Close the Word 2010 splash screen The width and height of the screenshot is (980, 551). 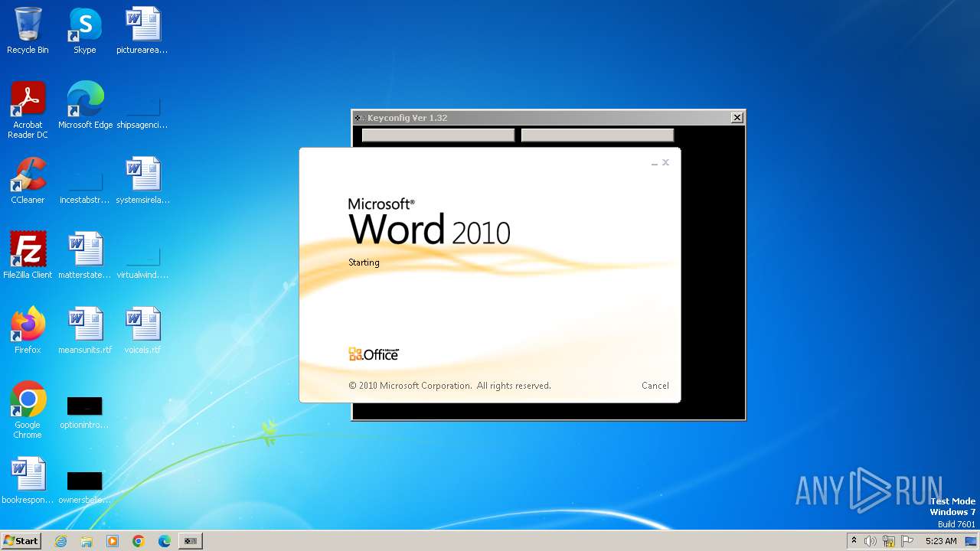coord(665,162)
